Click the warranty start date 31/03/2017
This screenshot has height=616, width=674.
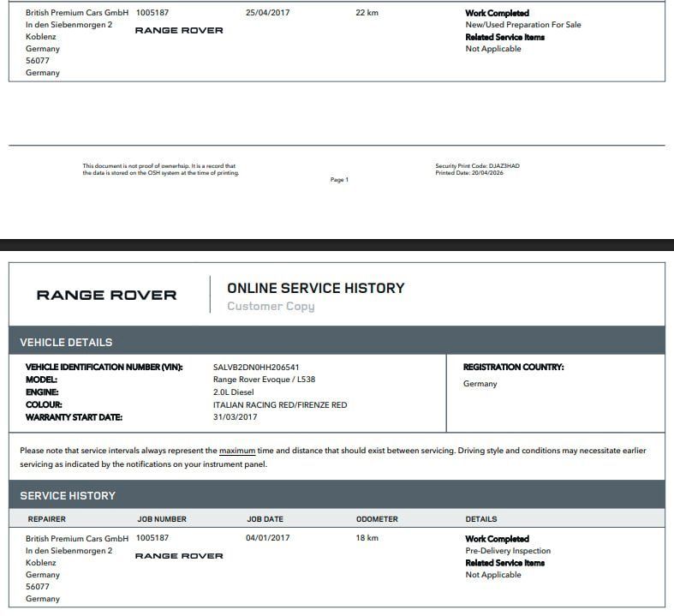[x=235, y=417]
